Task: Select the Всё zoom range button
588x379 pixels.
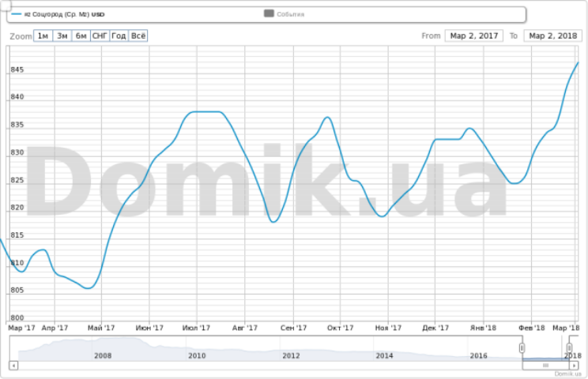Action: (x=138, y=36)
